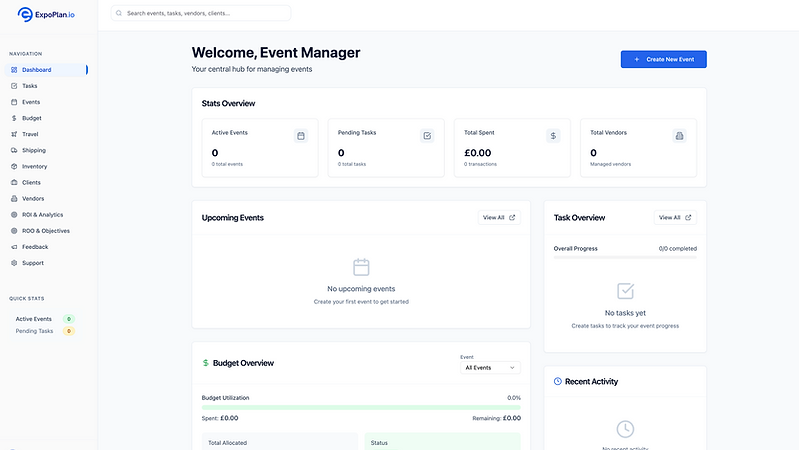Screen dimensions: 799x450
Task: Click the Total Spent stats card
Action: [x=512, y=148]
